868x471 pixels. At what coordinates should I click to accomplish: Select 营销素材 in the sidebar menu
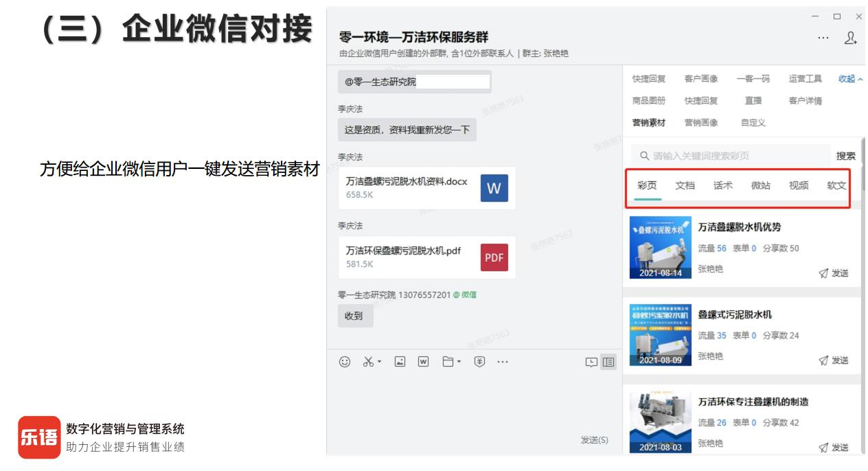pyautogui.click(x=649, y=123)
